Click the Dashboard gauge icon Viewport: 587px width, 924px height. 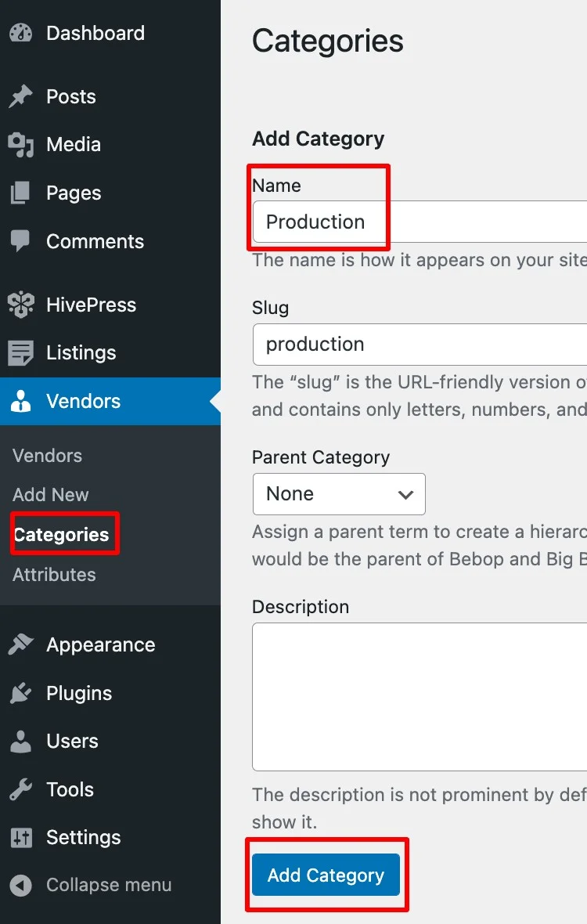tap(20, 34)
